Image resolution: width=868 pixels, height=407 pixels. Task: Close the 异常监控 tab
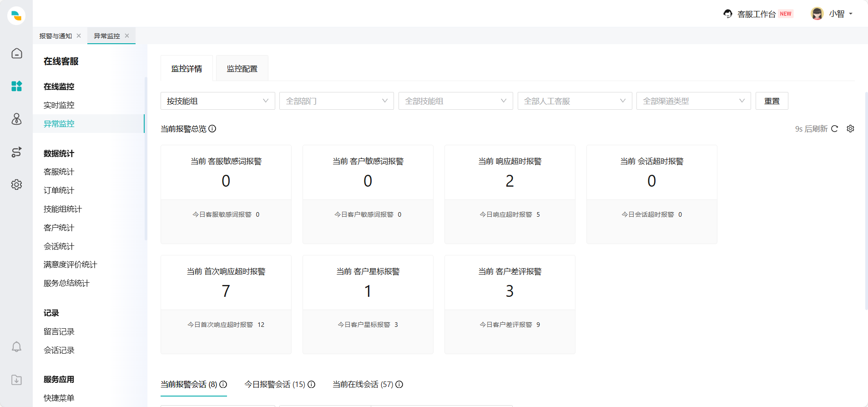click(x=127, y=36)
